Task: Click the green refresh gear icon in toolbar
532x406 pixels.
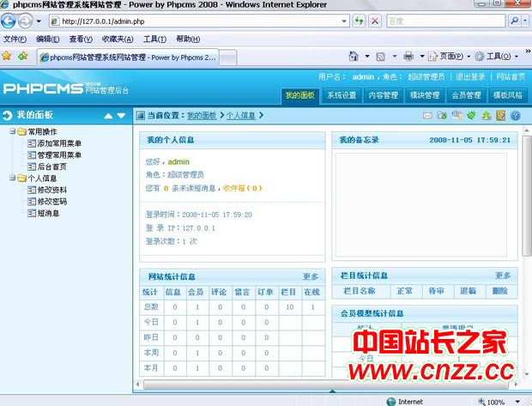Action: (471, 115)
